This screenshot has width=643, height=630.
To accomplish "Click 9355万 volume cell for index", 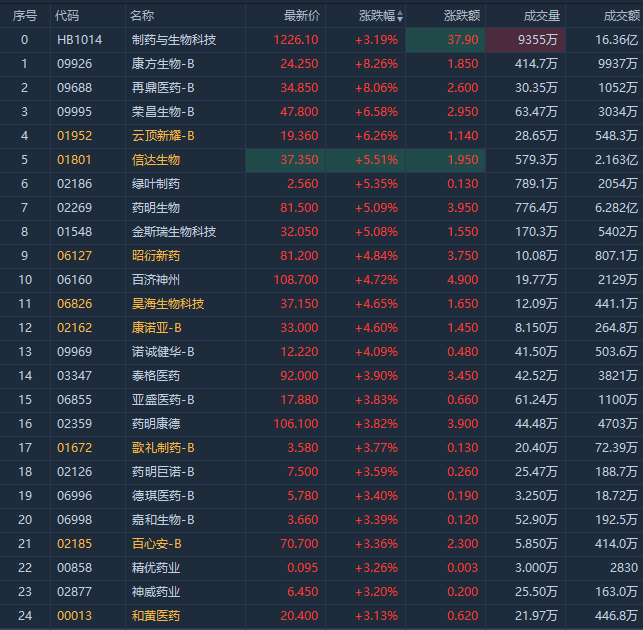I will tap(526, 40).
